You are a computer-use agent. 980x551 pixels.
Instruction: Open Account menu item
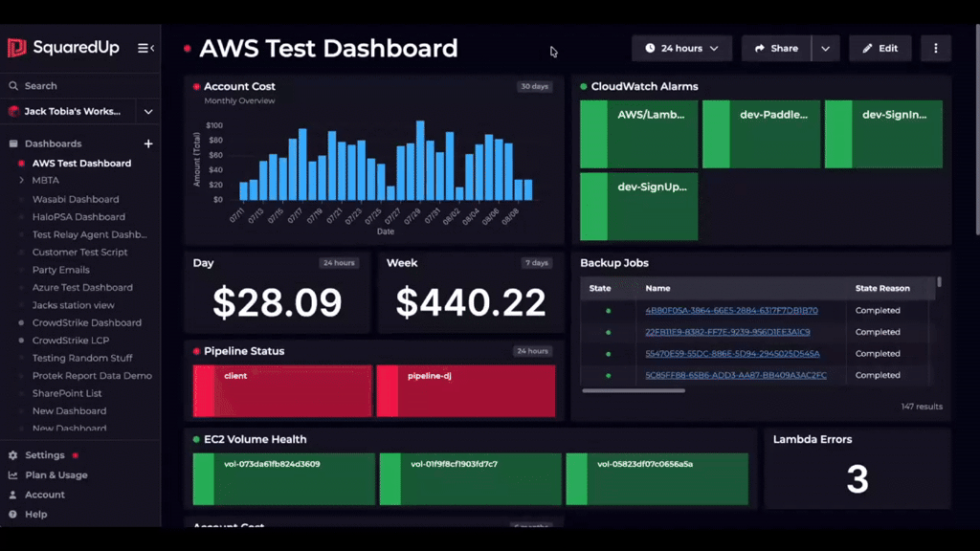click(44, 495)
